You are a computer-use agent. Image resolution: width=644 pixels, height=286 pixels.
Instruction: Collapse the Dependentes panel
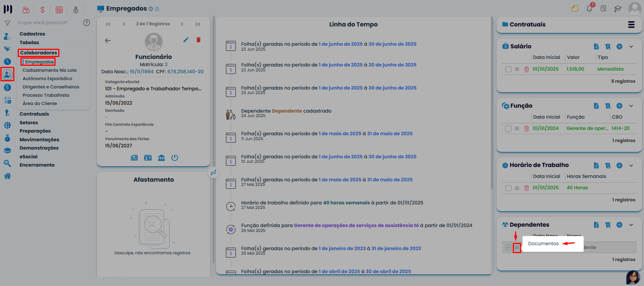tap(631, 225)
